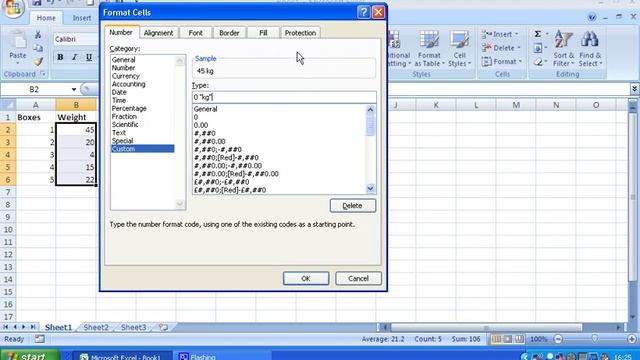The image size is (640, 360).
Task: Open the Delete dropdown arrow in Cells
Action: point(519,48)
